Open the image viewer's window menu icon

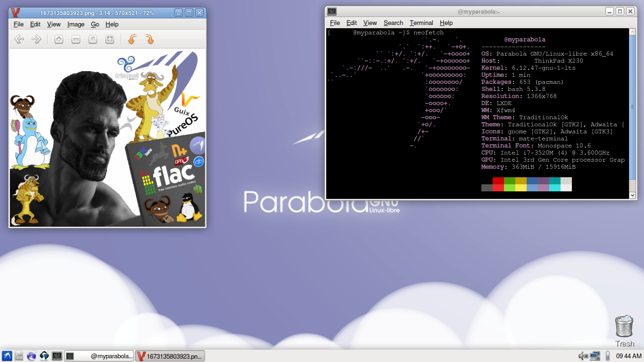(16, 13)
